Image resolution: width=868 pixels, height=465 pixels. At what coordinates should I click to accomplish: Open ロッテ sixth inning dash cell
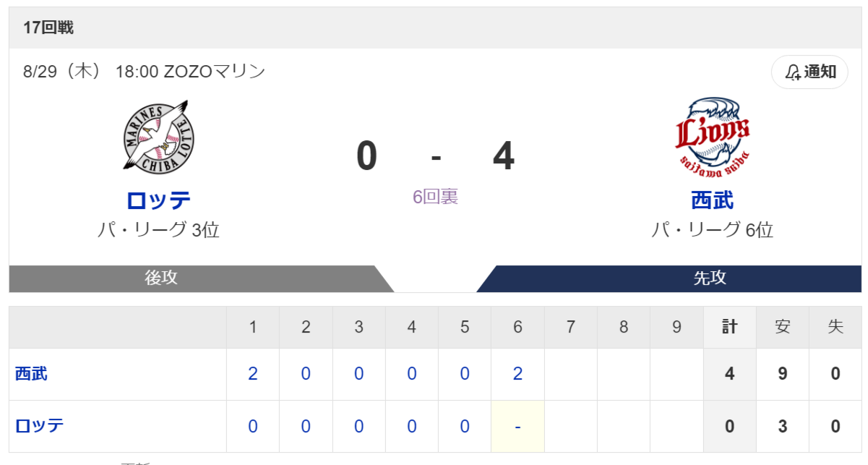(x=517, y=426)
